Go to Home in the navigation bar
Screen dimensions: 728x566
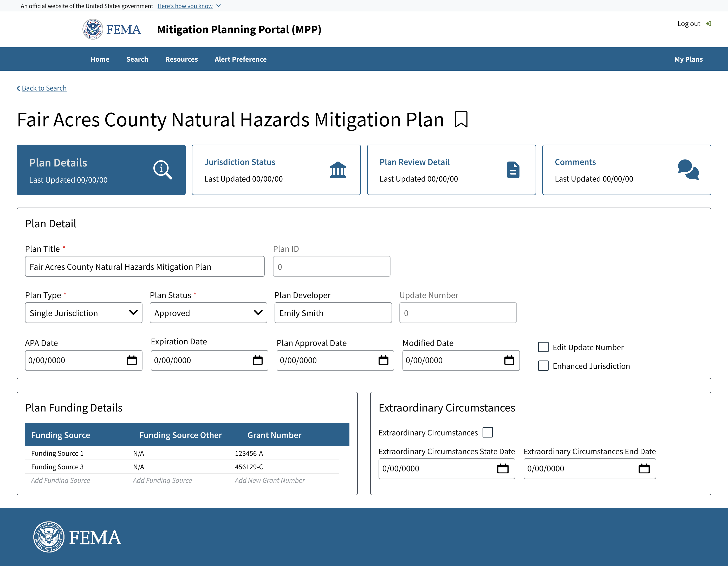click(100, 59)
